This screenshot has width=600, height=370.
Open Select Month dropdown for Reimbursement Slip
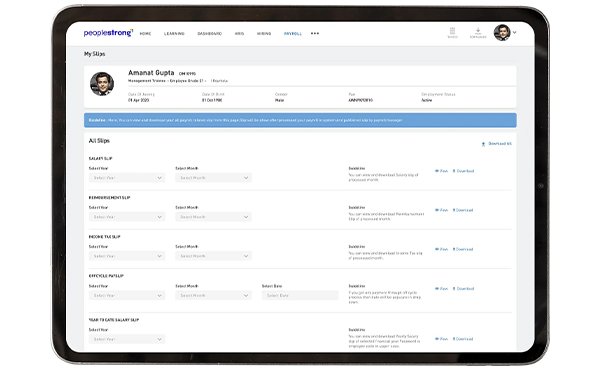pyautogui.click(x=214, y=217)
